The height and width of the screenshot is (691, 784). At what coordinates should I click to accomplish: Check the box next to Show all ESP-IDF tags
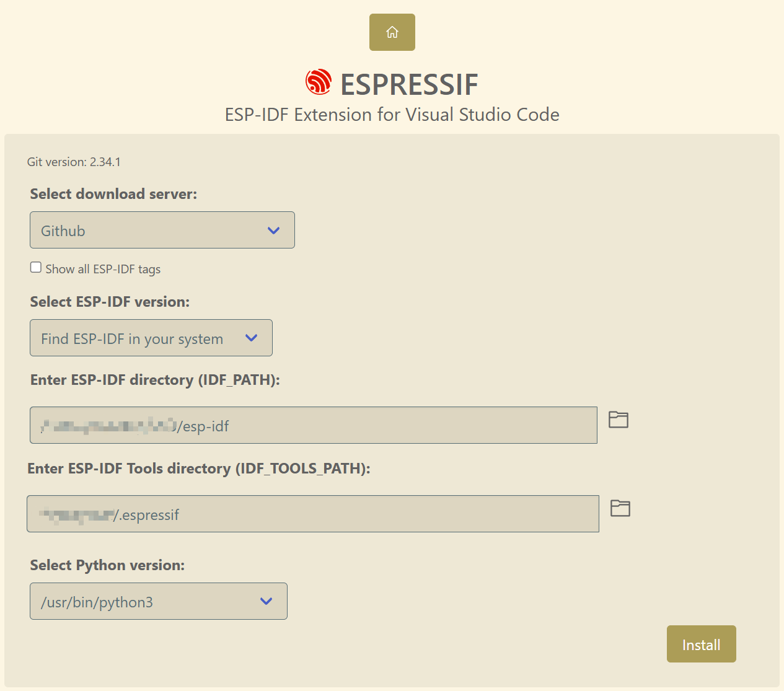click(35, 266)
